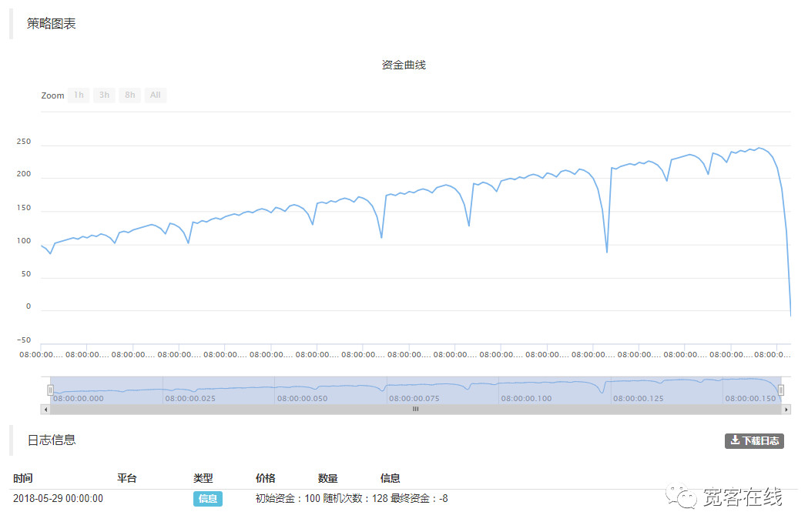
Task: Choose the 8h zoom range
Action: point(129,95)
